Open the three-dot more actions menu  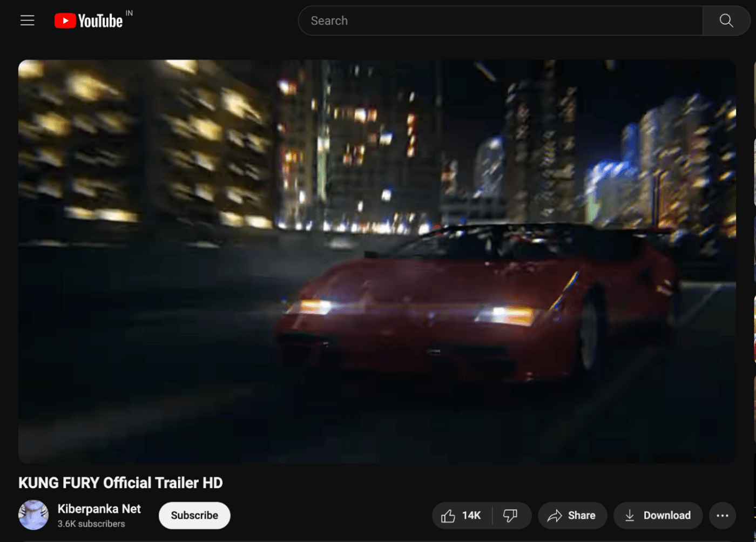click(722, 516)
